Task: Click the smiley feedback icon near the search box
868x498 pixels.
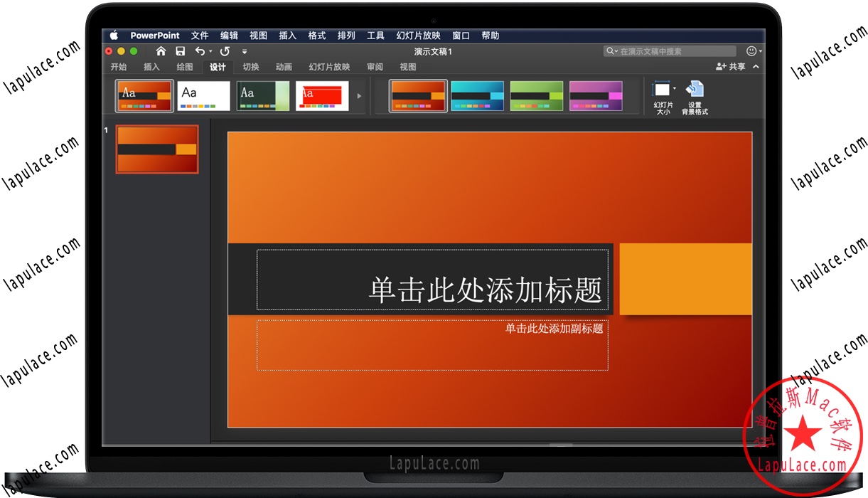Action: (x=751, y=51)
